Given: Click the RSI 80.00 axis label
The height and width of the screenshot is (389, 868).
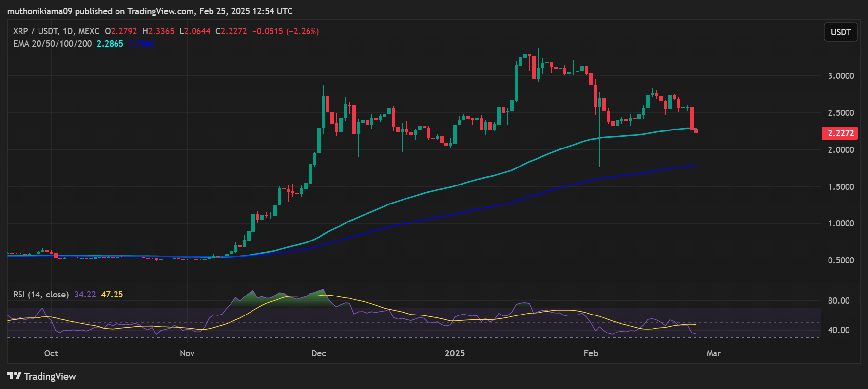Looking at the screenshot, I should 839,301.
